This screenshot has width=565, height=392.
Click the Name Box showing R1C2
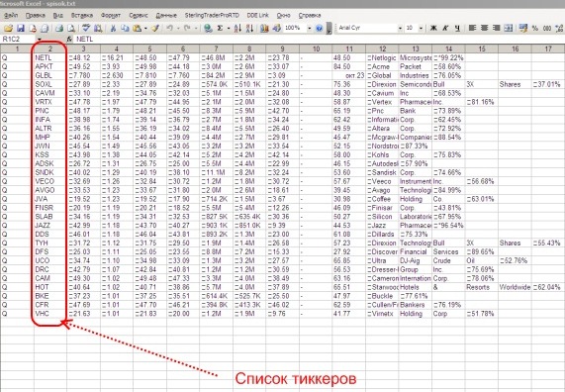18,39
